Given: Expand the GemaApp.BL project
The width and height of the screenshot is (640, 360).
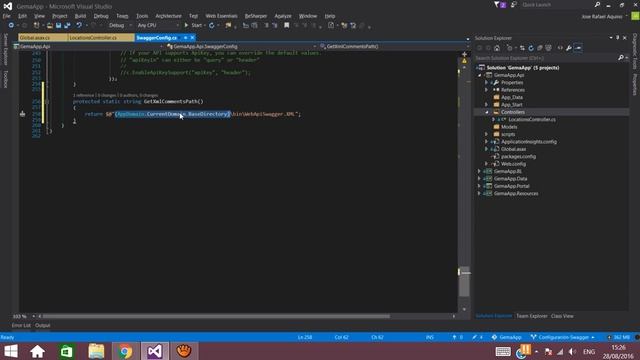Looking at the screenshot, I should 479,171.
